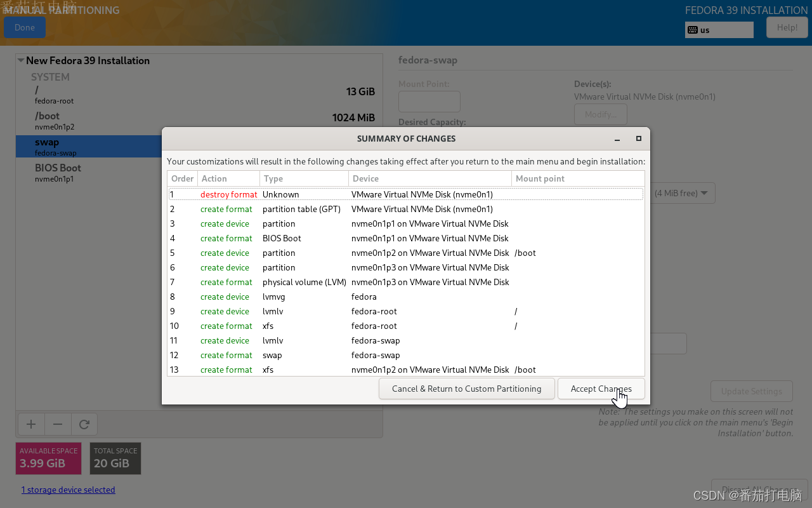
Task: Add a new mount point with plus icon
Action: 30,424
